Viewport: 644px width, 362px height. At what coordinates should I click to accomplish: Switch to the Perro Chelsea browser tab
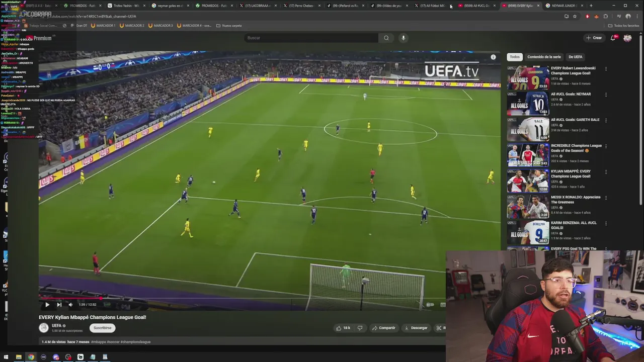click(302, 6)
